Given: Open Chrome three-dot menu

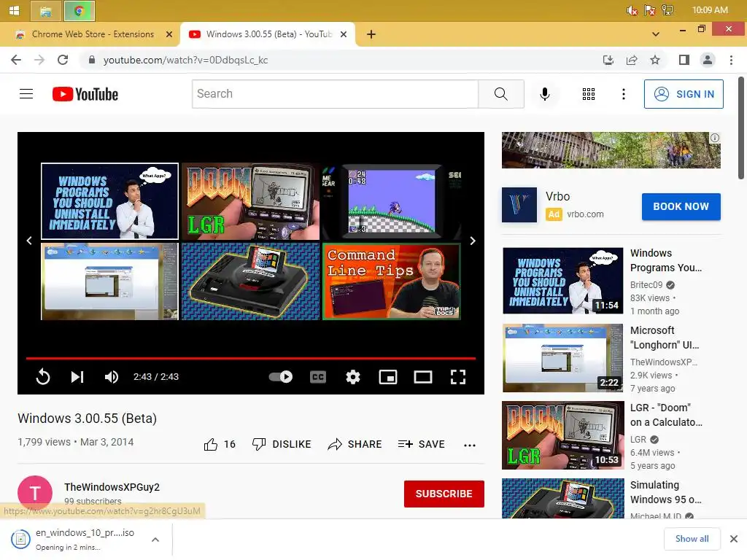Looking at the screenshot, I should 731,60.
